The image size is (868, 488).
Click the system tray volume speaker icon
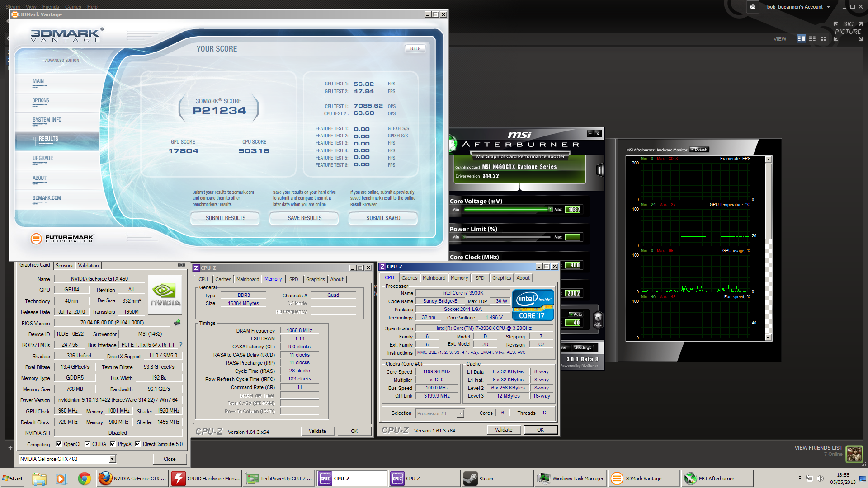click(821, 479)
